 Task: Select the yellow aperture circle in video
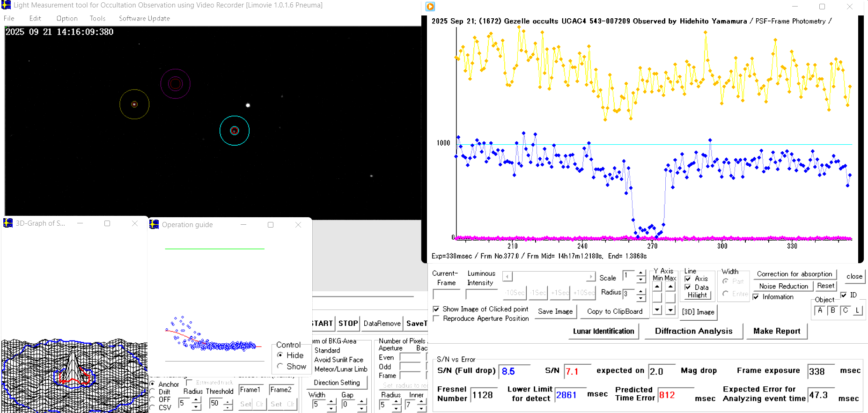tap(134, 104)
